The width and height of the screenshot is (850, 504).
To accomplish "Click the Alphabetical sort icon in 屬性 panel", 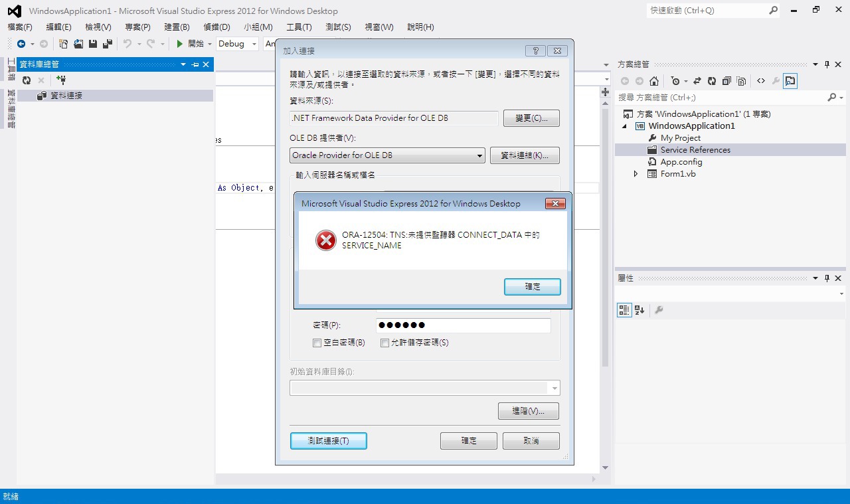I will click(639, 310).
